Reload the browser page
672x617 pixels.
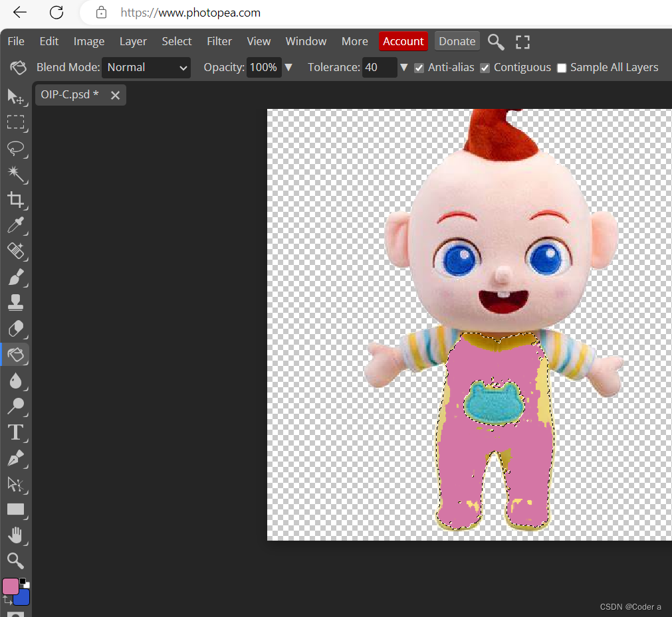point(56,13)
